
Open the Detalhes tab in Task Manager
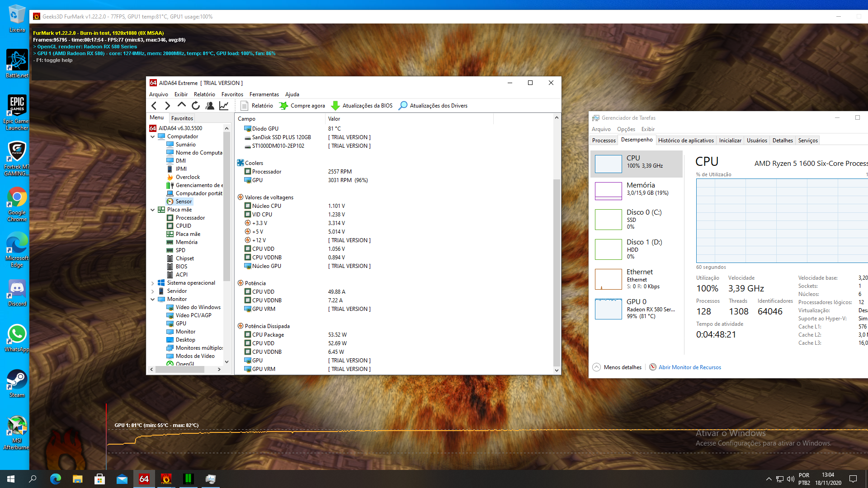click(x=783, y=141)
